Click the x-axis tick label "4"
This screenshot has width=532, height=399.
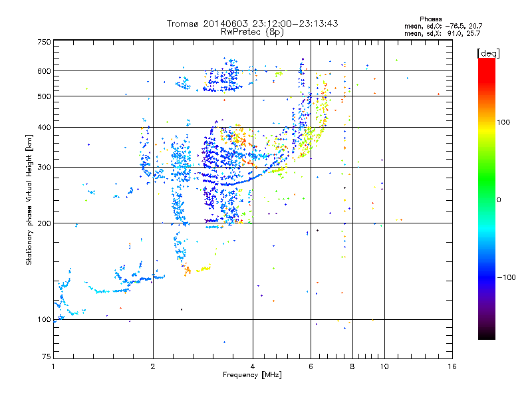[253, 366]
